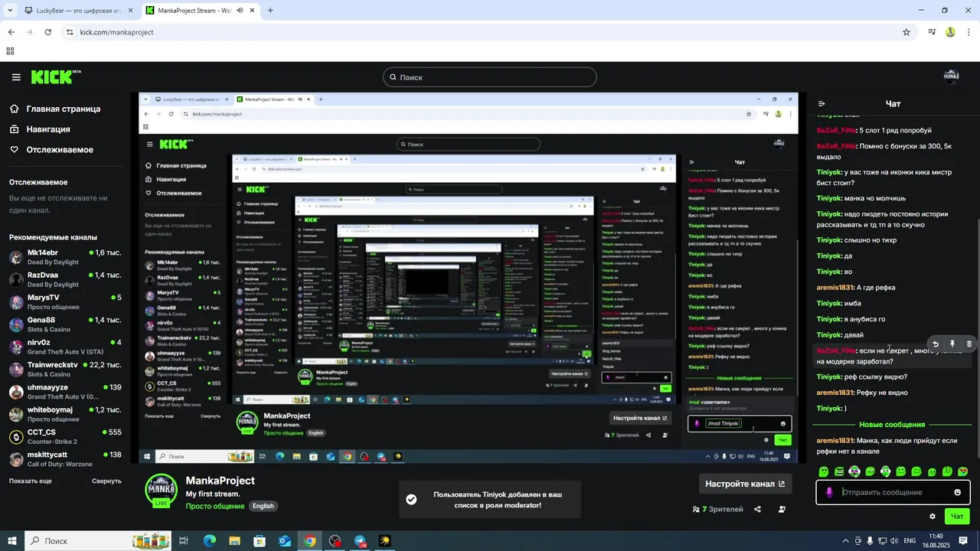Open chat settings gear icon
The height and width of the screenshot is (551, 980).
click(x=932, y=517)
